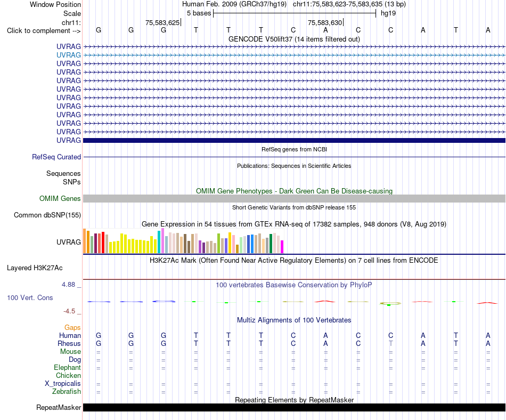
Task: Click the "RepeatMasker" track label
Action: click(x=59, y=408)
